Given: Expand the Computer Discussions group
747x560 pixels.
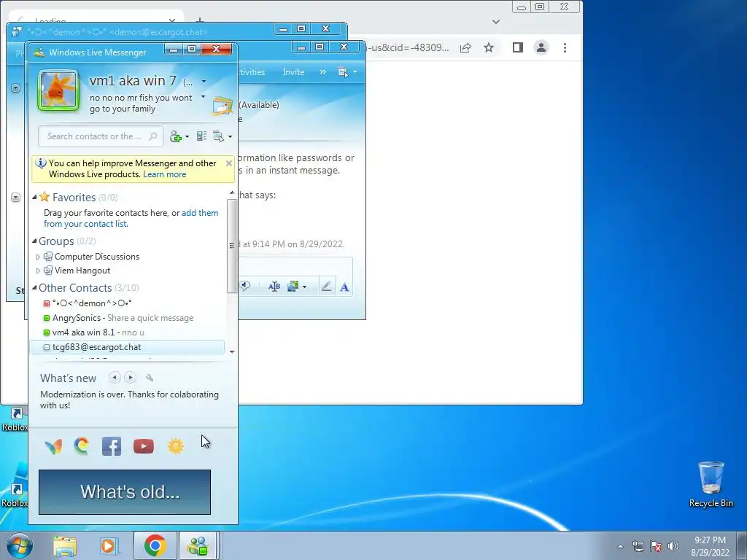Looking at the screenshot, I should click(x=38, y=257).
